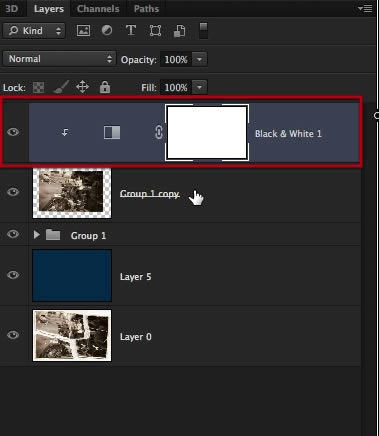Filter for shape layers icon

(x=155, y=31)
